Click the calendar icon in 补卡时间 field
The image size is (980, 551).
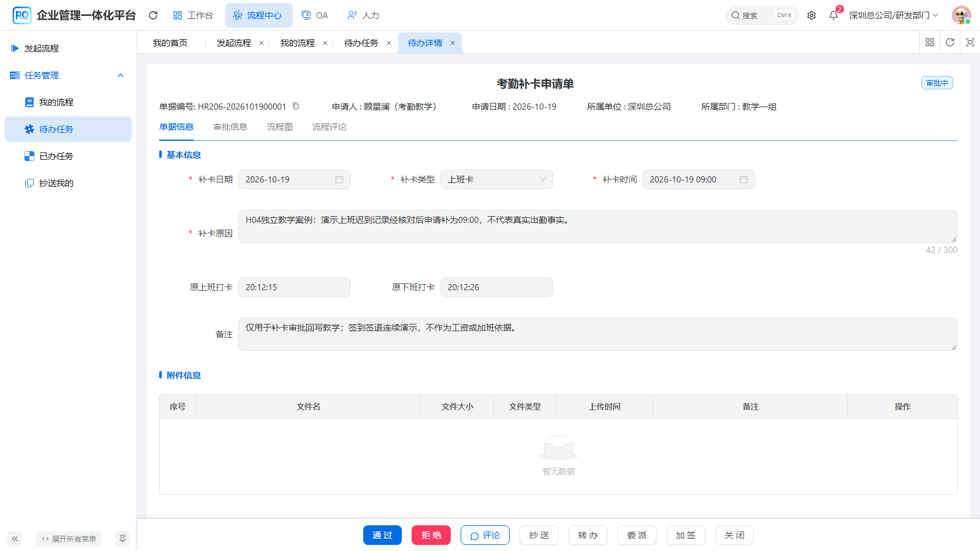tap(744, 179)
